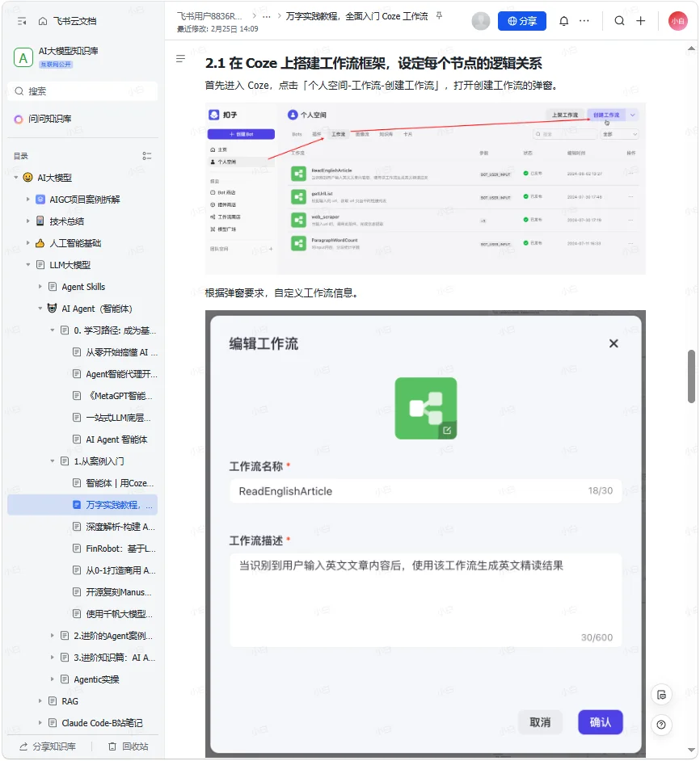The height and width of the screenshot is (761, 700).
Task: Click the blue 分享 button
Action: (x=522, y=21)
